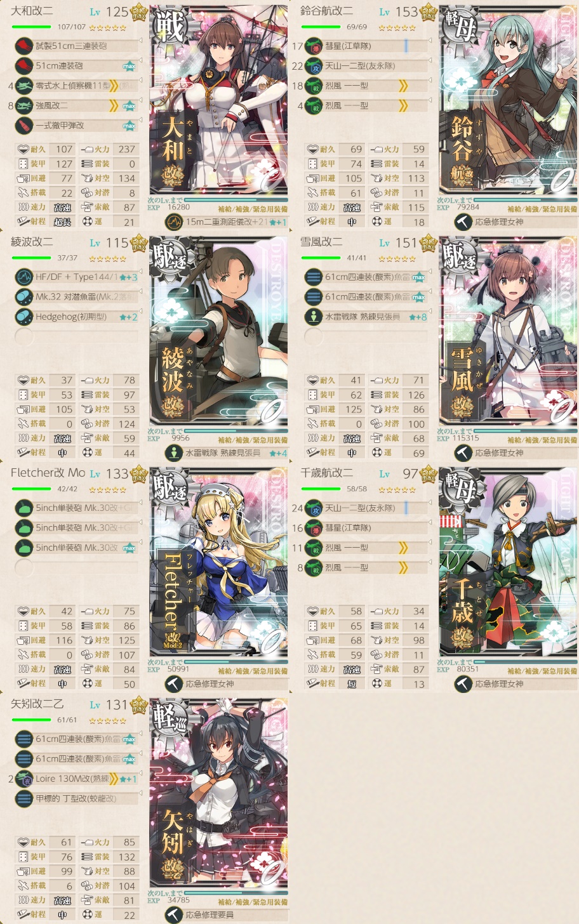Select the torpedo icon on 矢矧改二乙's first slot
Screen dimensions: 579x924
tap(24, 739)
